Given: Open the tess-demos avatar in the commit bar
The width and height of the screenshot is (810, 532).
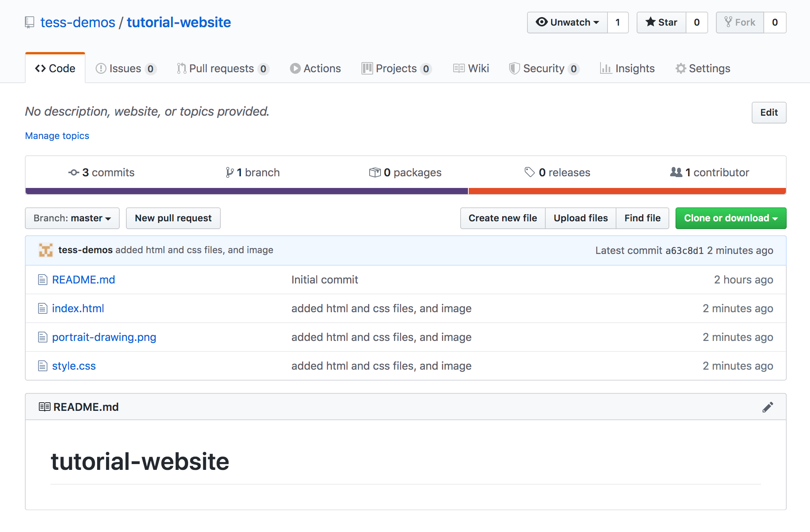Looking at the screenshot, I should click(x=45, y=250).
